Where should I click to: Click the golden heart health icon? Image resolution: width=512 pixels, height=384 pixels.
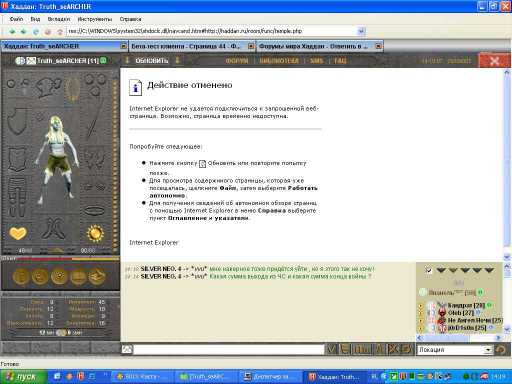point(18,233)
